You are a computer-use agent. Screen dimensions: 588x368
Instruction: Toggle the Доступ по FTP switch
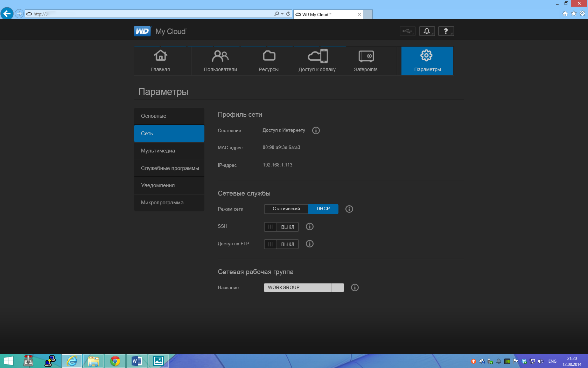[281, 244]
